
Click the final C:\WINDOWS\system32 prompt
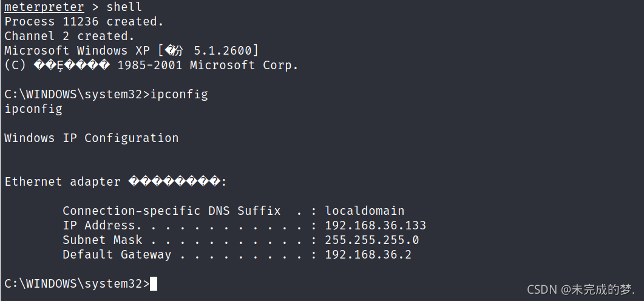click(77, 284)
